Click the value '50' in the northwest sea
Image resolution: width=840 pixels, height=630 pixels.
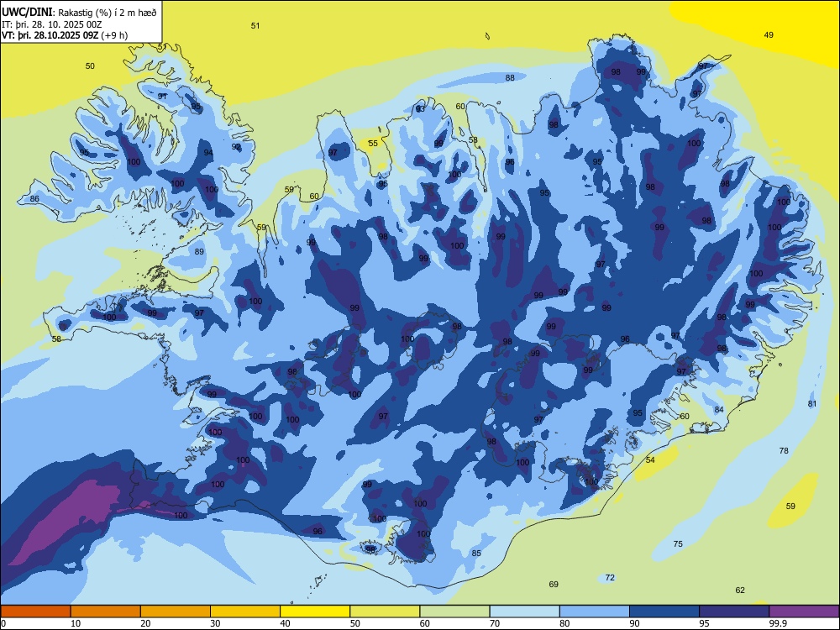(90, 66)
